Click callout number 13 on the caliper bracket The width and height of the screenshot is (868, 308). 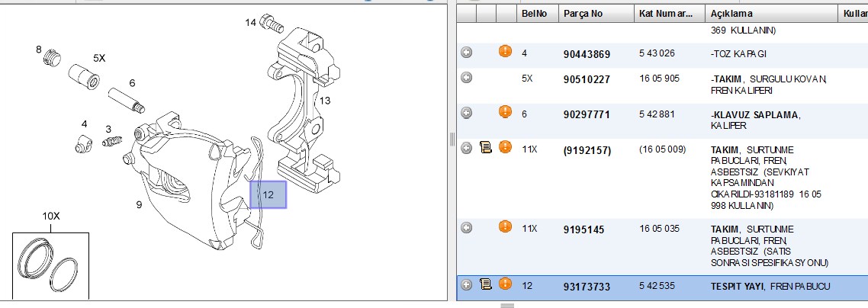pyautogui.click(x=324, y=101)
